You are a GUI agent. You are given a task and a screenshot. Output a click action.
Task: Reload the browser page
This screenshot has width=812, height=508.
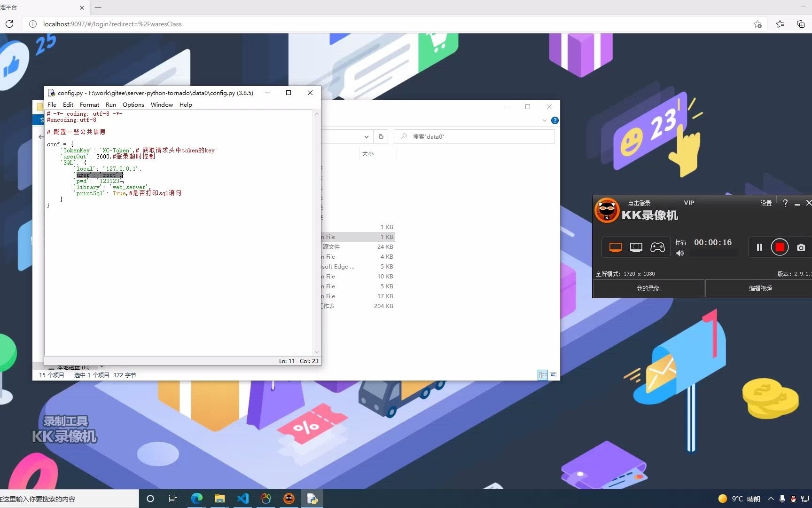click(9, 24)
